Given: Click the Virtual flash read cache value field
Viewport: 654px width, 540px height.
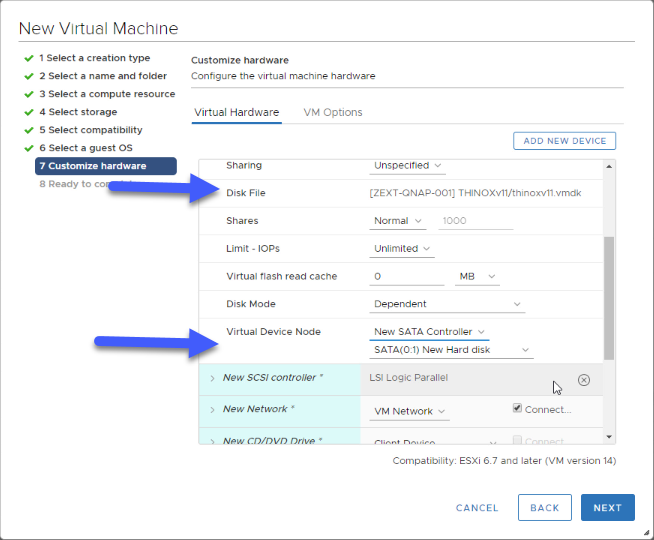Looking at the screenshot, I should (407, 276).
